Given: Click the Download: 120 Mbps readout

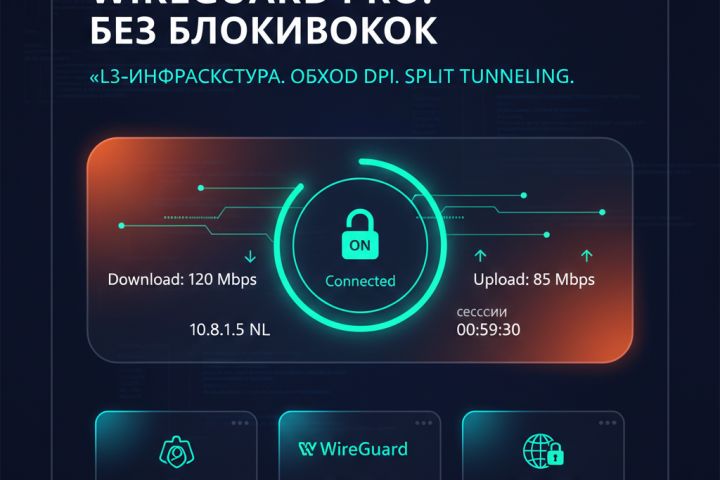Looking at the screenshot, I should (x=182, y=279).
